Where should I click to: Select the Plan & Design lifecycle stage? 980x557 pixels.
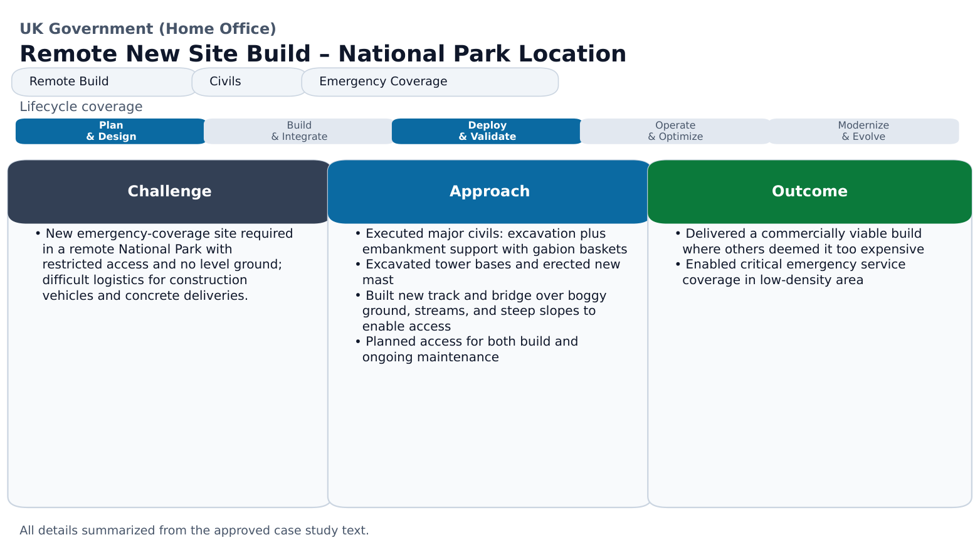(x=110, y=130)
